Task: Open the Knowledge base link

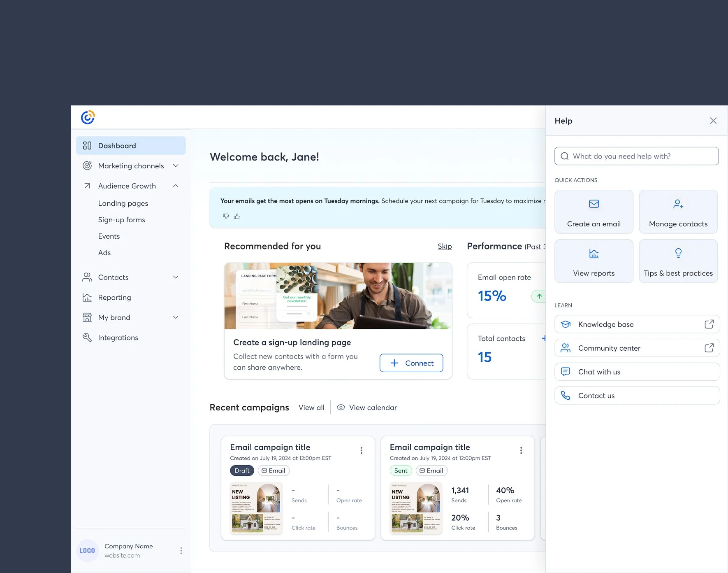Action: (x=637, y=324)
